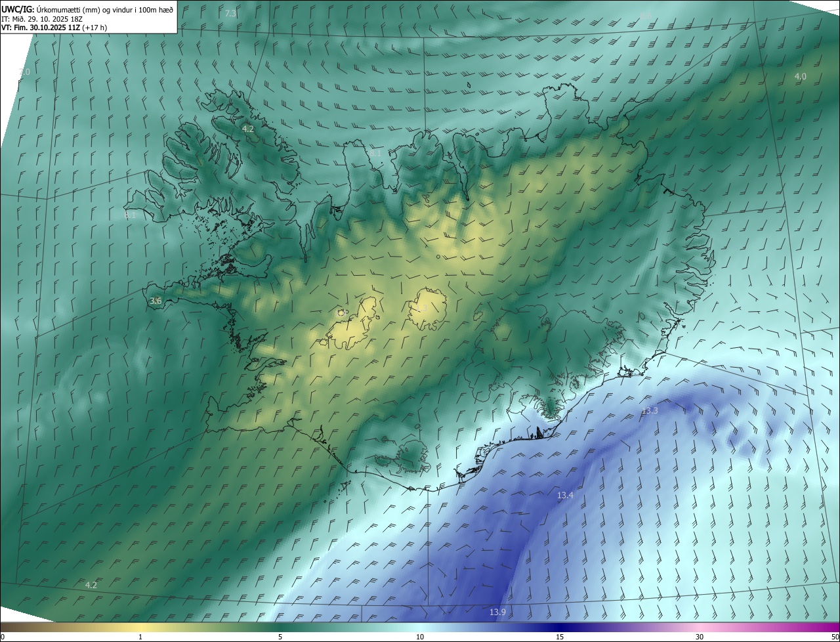Click the '7.3' value label on the map
Image resolution: width=840 pixels, height=642 pixels.
pyautogui.click(x=230, y=13)
